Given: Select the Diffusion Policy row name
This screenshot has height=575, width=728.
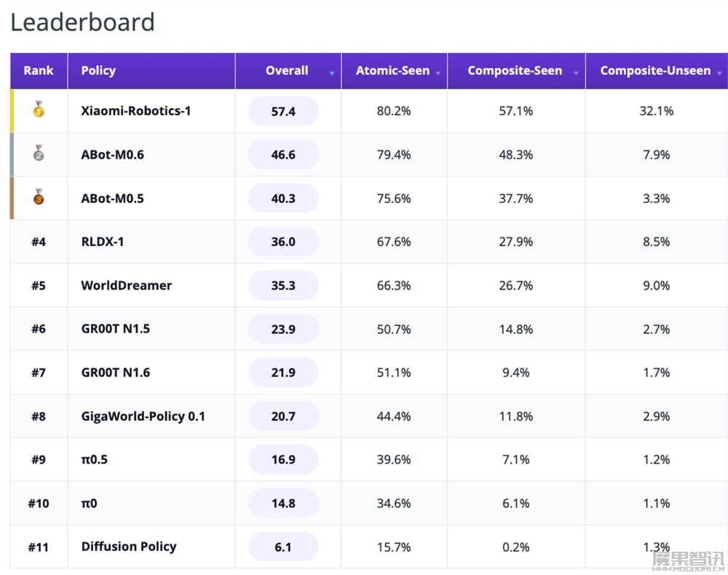Looking at the screenshot, I should click(129, 547).
